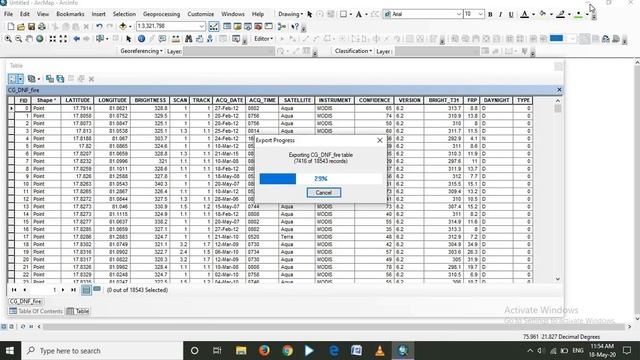
Task: Expand the Georeferencing dropdown menu
Action: [141, 51]
